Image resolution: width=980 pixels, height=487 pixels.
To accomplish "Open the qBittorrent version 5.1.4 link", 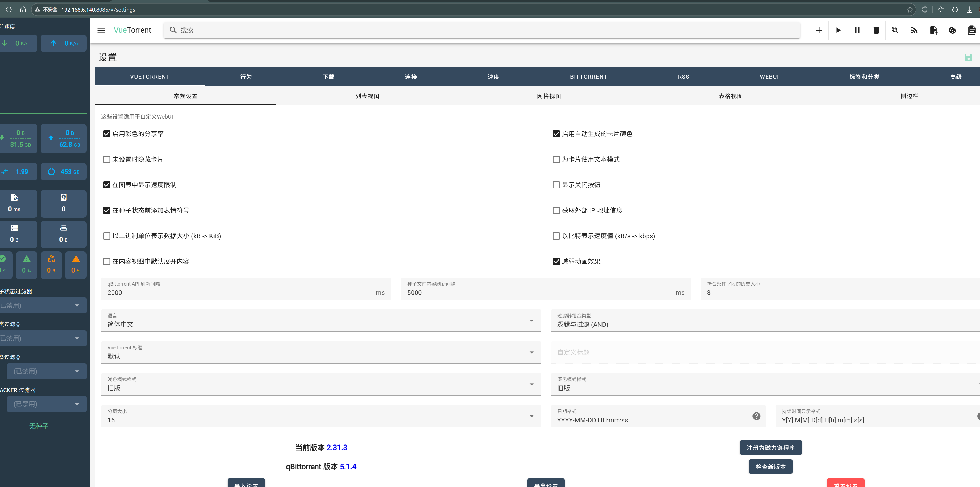I will 348,467.
